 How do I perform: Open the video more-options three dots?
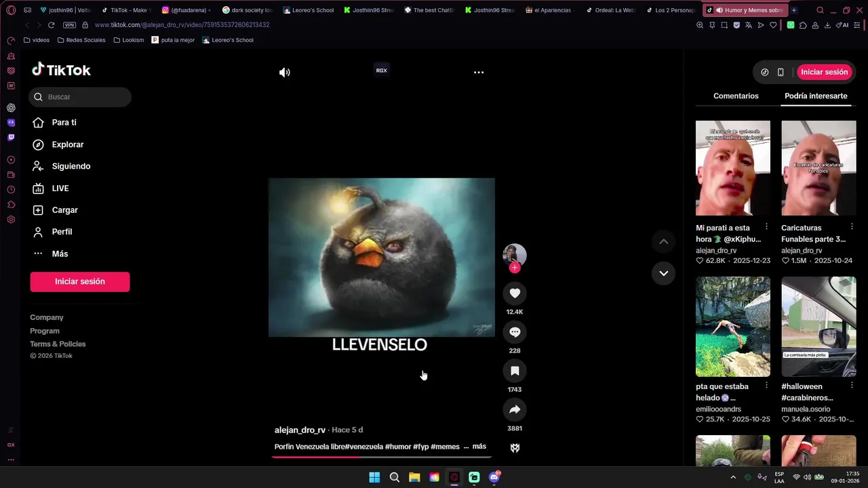(479, 73)
